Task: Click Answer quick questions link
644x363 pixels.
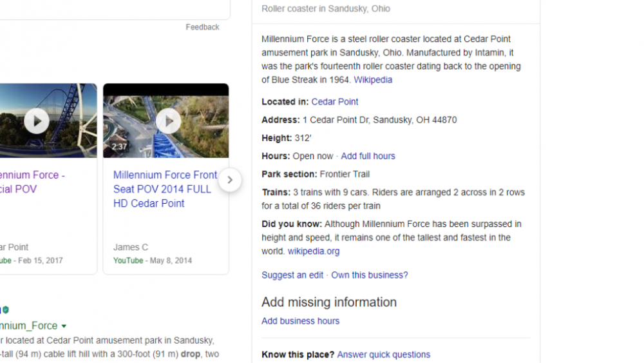Action: 383,355
